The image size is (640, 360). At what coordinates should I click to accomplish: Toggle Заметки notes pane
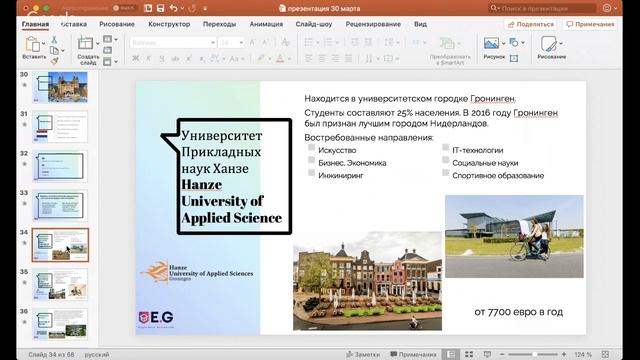[363, 354]
